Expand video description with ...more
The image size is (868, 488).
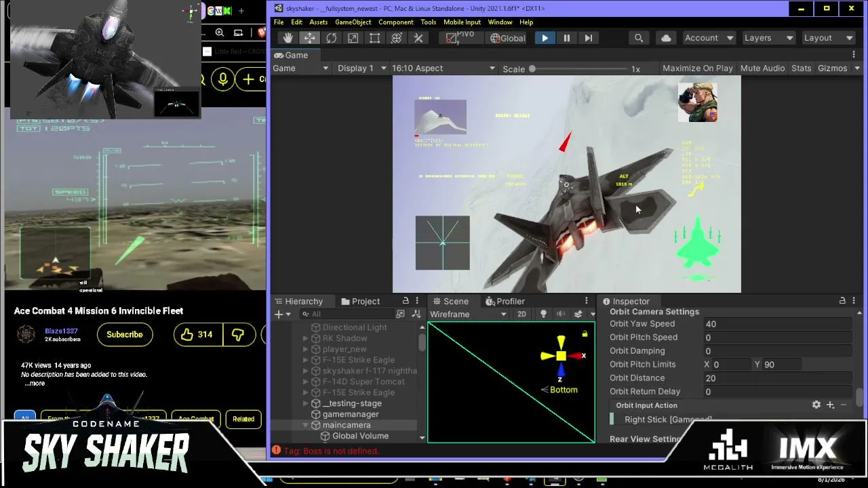pyautogui.click(x=35, y=383)
